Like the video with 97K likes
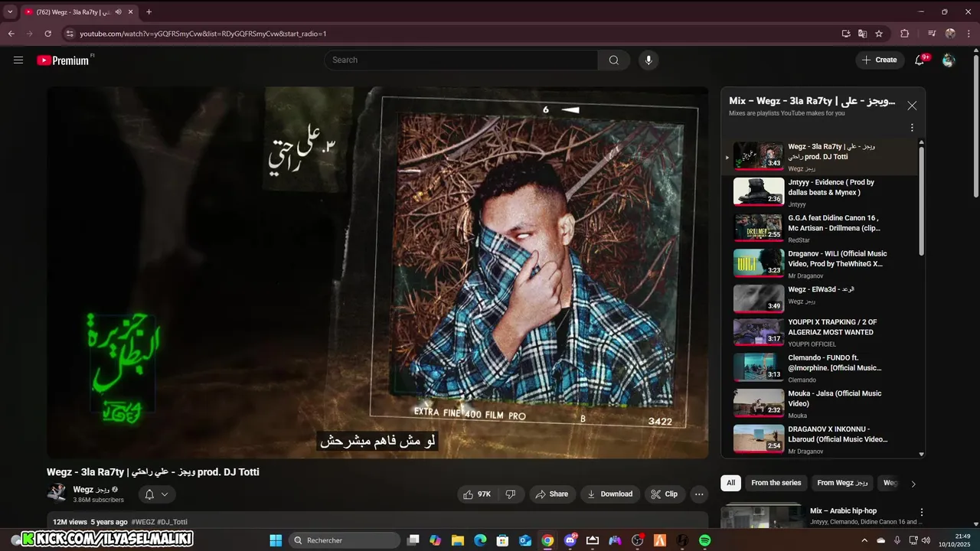980x551 pixels. point(476,494)
